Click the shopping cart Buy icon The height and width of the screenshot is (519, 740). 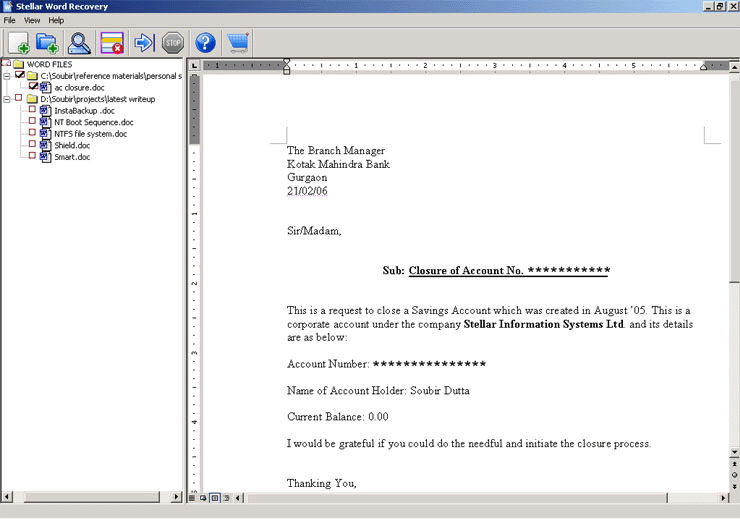[x=238, y=43]
